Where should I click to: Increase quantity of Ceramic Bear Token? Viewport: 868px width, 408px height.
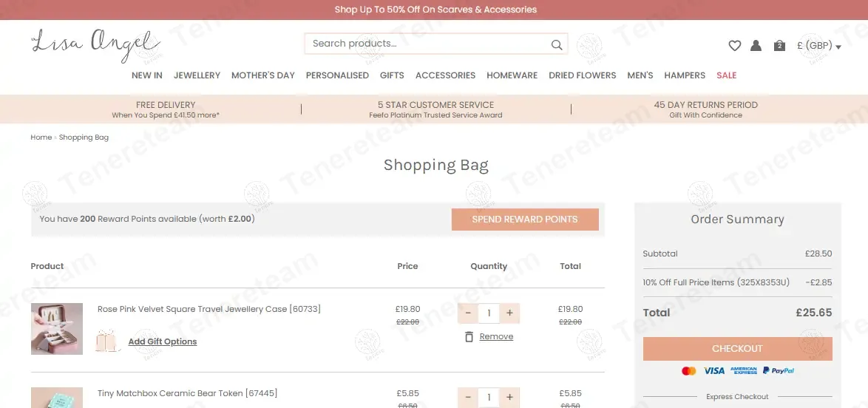(x=509, y=398)
